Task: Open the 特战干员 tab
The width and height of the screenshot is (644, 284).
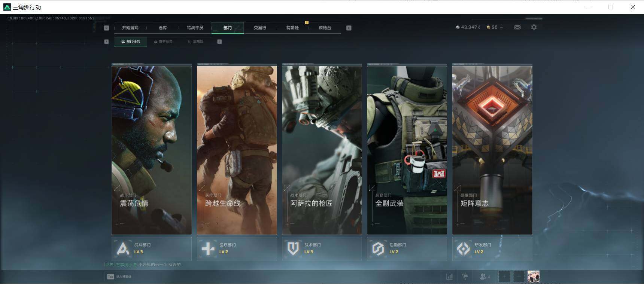Action: click(195, 28)
